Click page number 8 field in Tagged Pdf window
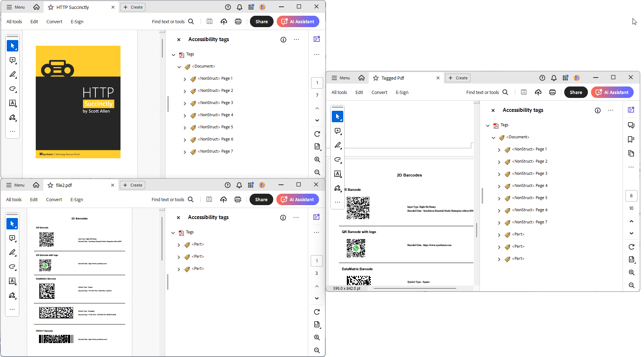Screen dimensions: 644x357 pos(631,196)
